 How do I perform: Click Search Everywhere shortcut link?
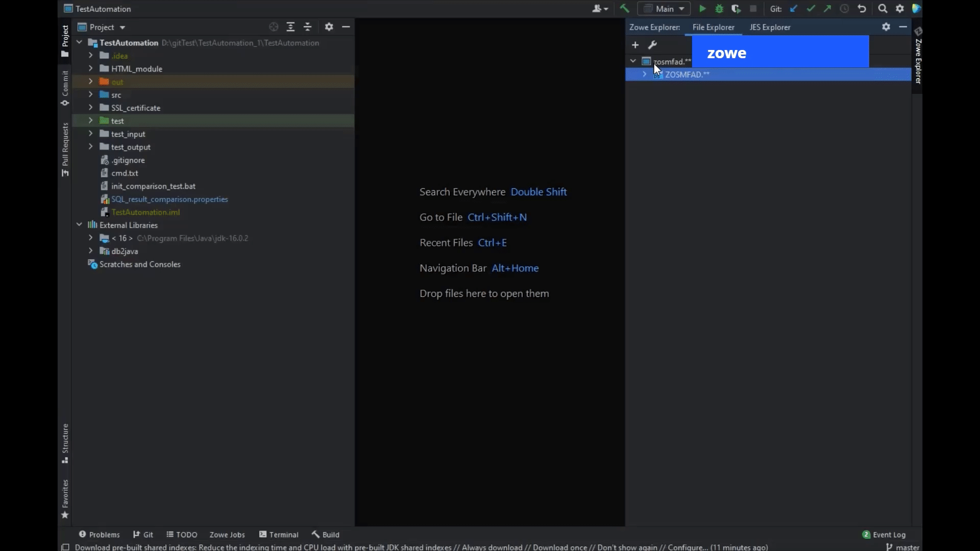(x=539, y=192)
